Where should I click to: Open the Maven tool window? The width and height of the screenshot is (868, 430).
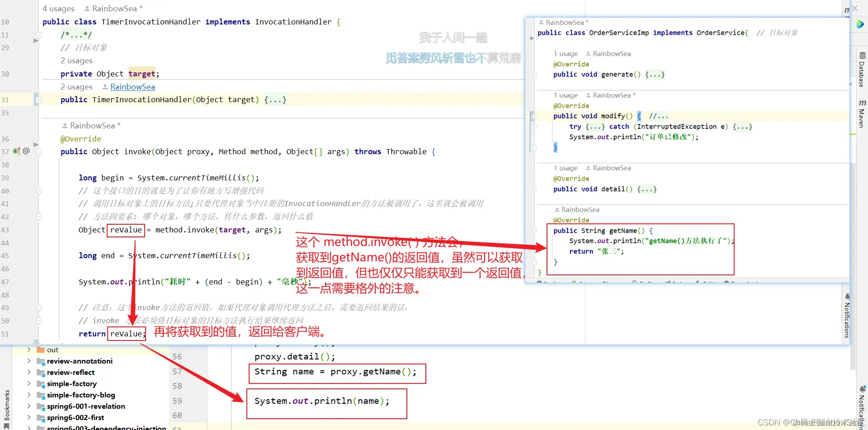point(862,113)
